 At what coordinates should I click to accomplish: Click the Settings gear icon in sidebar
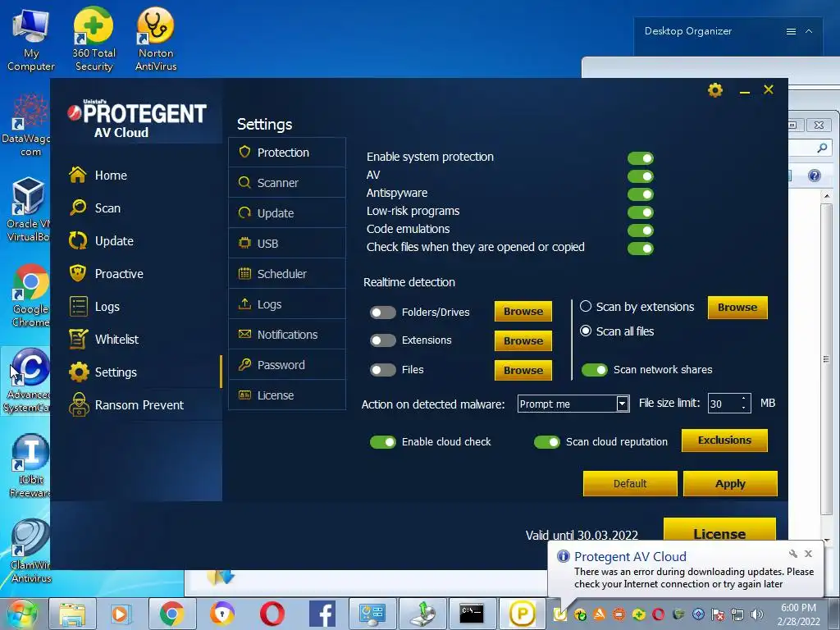coord(79,372)
